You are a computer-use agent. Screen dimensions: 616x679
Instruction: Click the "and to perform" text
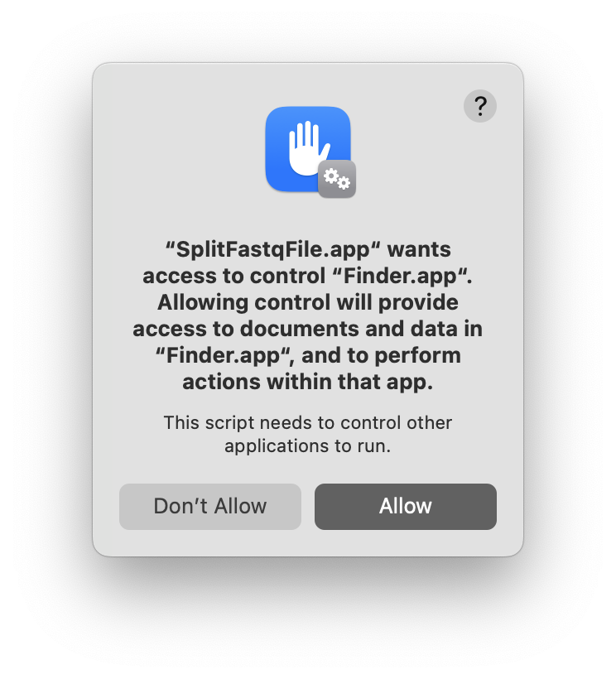381,355
